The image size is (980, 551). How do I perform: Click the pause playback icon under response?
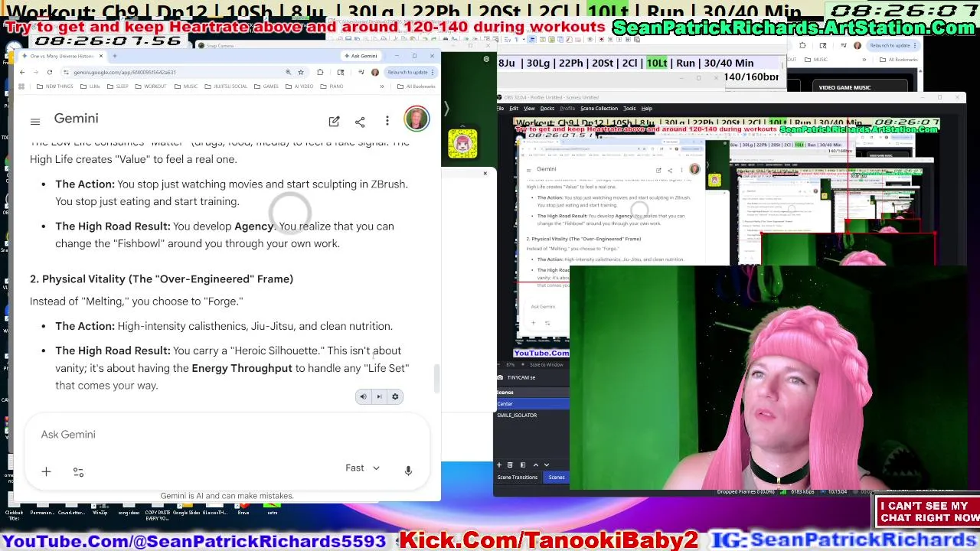pyautogui.click(x=379, y=396)
